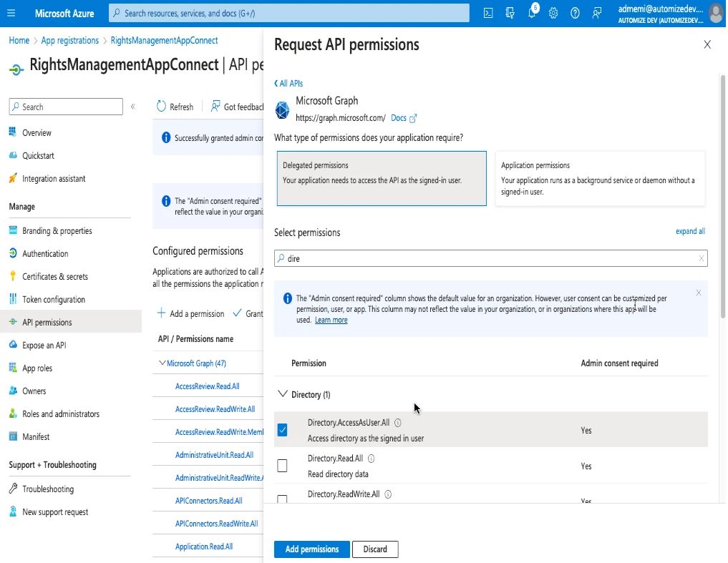The height and width of the screenshot is (563, 728).
Task: Click the info icon beside Directory.Read.All
Action: (372, 459)
